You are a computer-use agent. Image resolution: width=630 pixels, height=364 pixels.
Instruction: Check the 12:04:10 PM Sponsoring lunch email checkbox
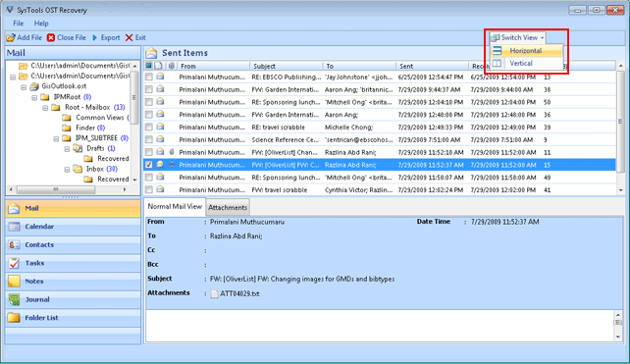pyautogui.click(x=149, y=102)
